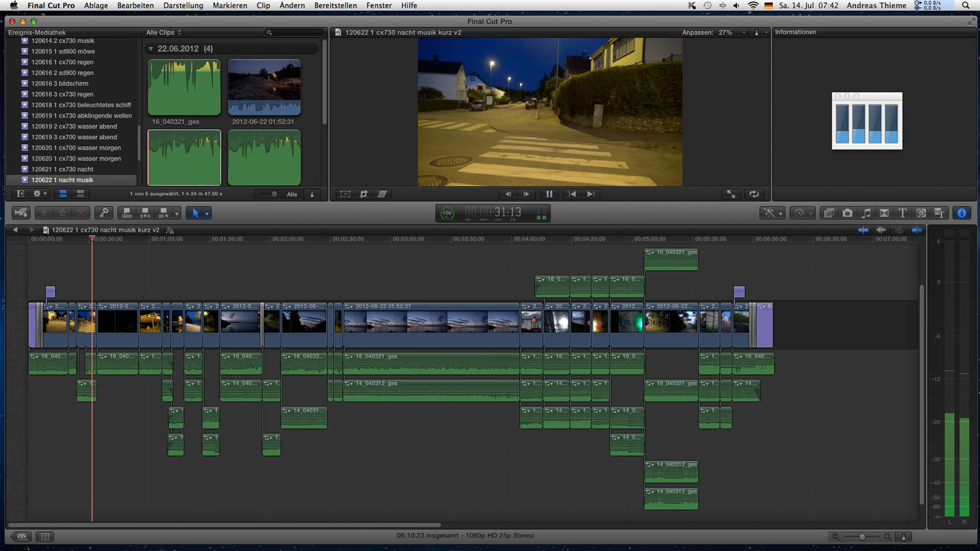
Task: Show the Titles browser
Action: coord(902,213)
